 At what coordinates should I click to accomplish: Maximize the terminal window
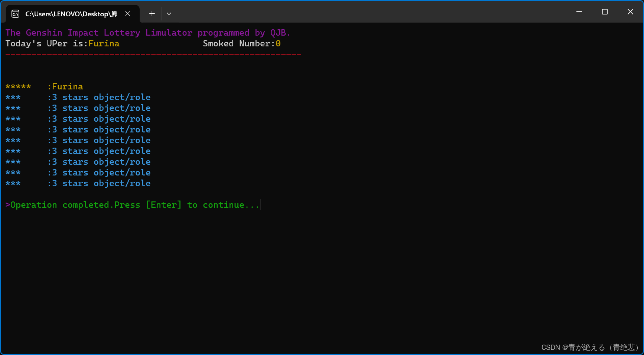coord(605,12)
